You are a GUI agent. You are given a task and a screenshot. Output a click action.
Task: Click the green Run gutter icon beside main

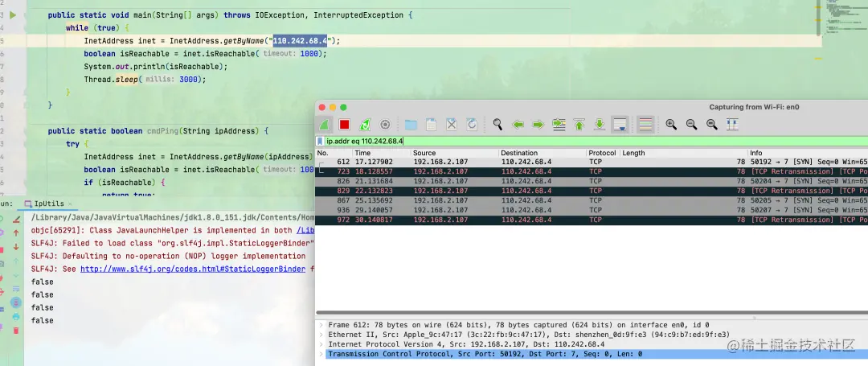click(x=13, y=15)
